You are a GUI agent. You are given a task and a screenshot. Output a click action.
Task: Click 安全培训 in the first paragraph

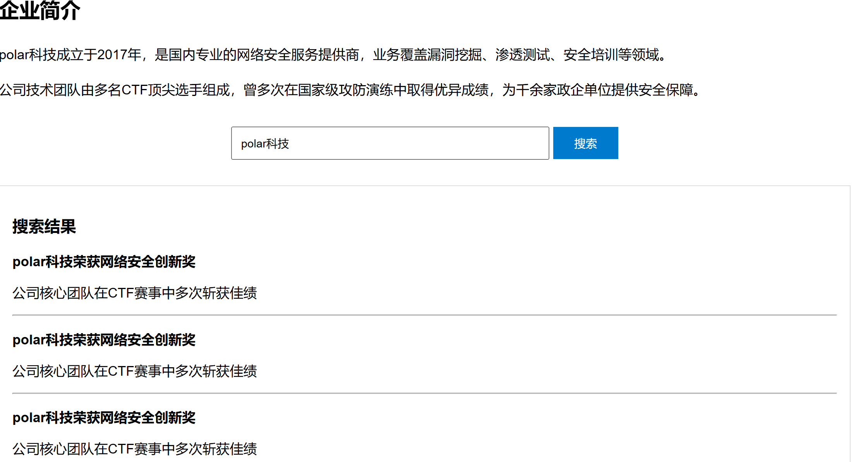pyautogui.click(x=590, y=55)
